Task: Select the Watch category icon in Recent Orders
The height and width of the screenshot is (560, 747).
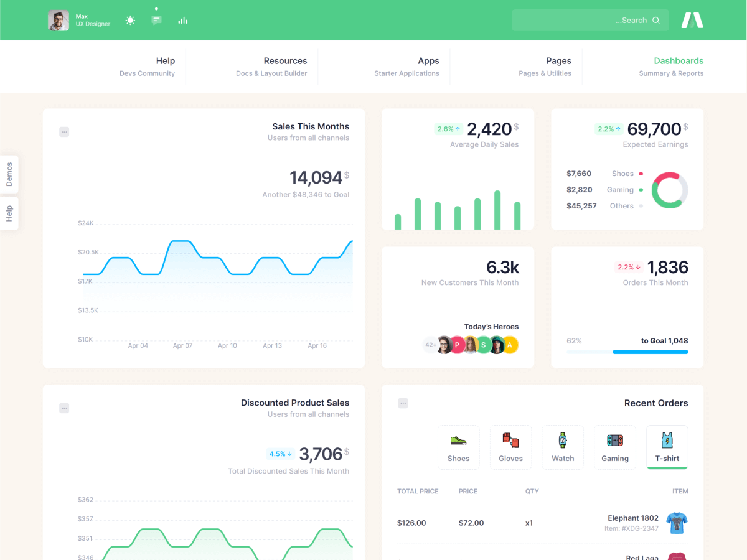Action: (563, 447)
